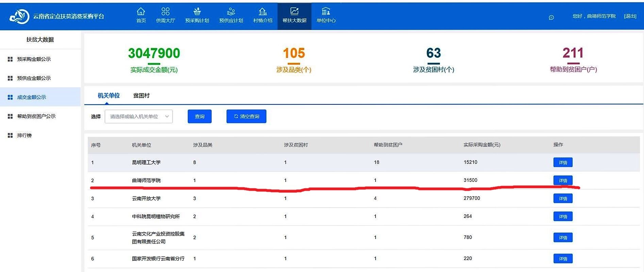Viewport: 644px width, 272px height.
Task: Click the 查询 search button
Action: 199,117
